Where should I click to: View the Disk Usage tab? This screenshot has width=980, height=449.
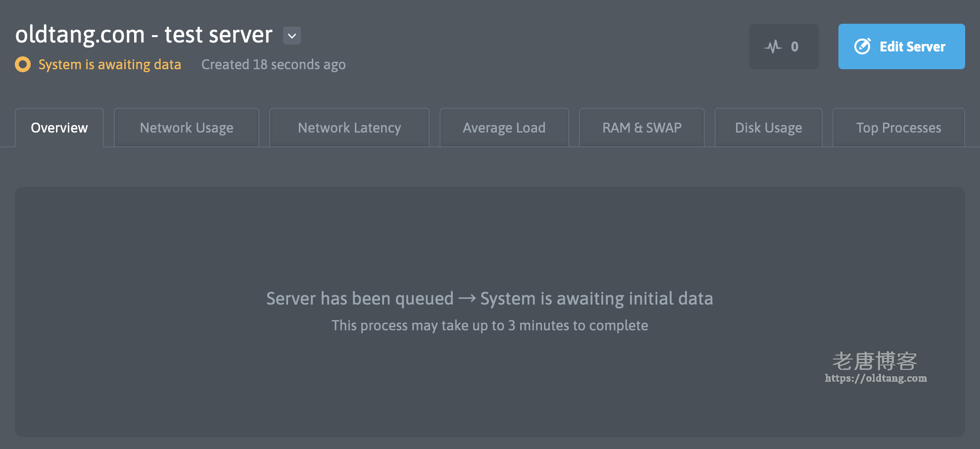click(769, 128)
